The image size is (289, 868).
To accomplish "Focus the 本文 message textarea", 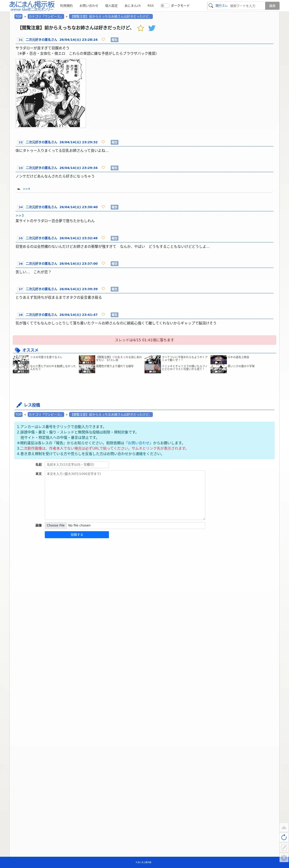I will point(125,495).
